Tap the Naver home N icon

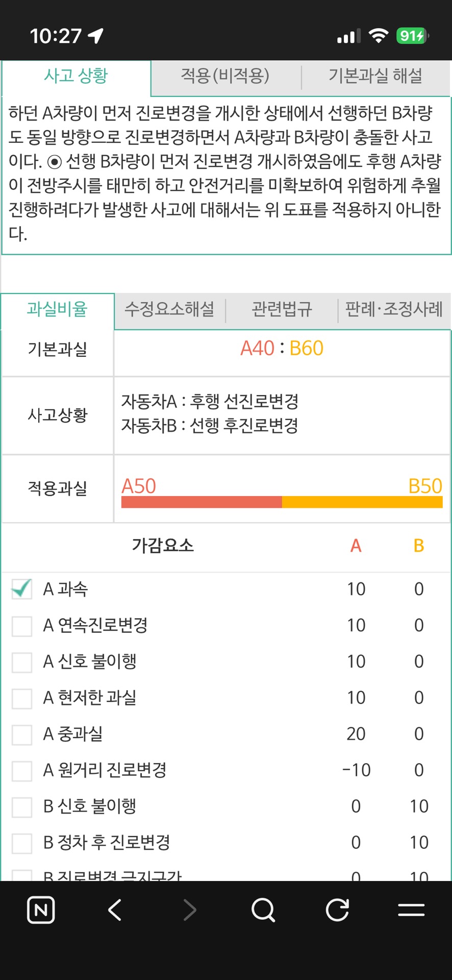(x=41, y=910)
